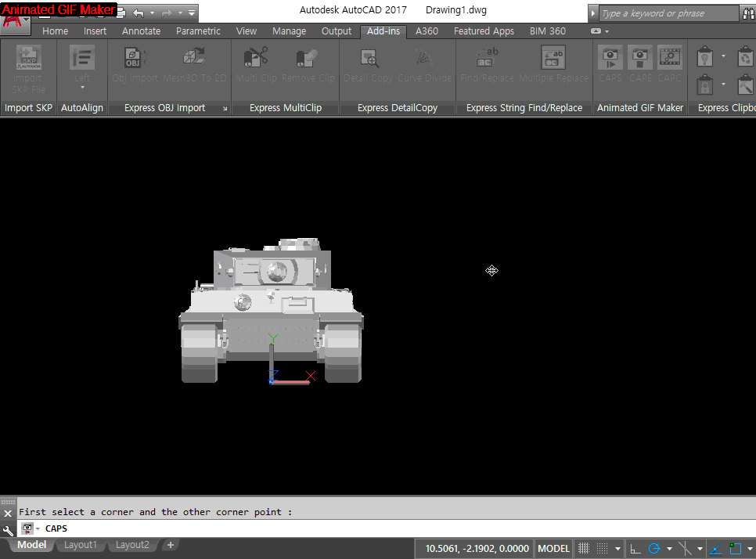
Task: Select the Mesh3D To 2D tool
Action: pos(194,59)
